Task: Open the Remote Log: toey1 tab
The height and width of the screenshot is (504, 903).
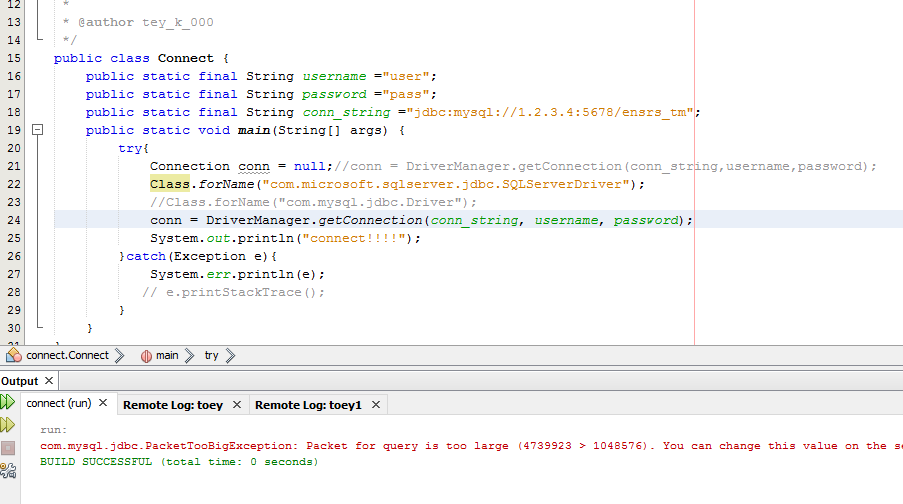Action: tap(308, 405)
